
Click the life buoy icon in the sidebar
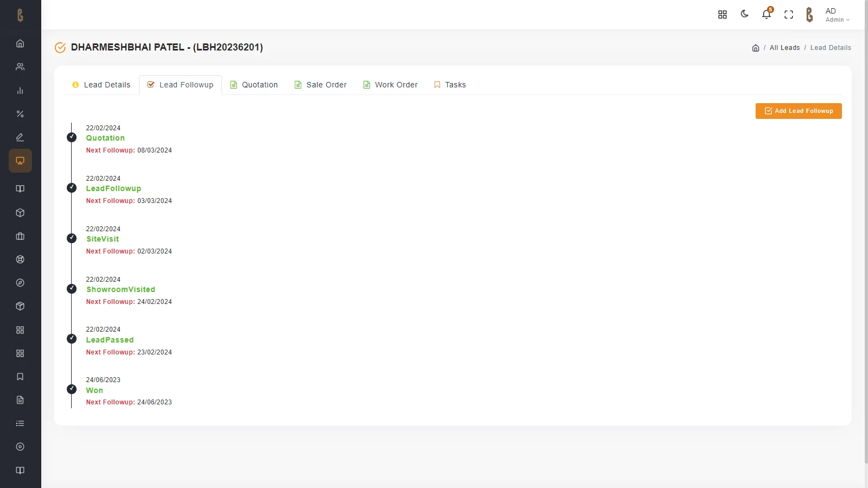[20, 259]
